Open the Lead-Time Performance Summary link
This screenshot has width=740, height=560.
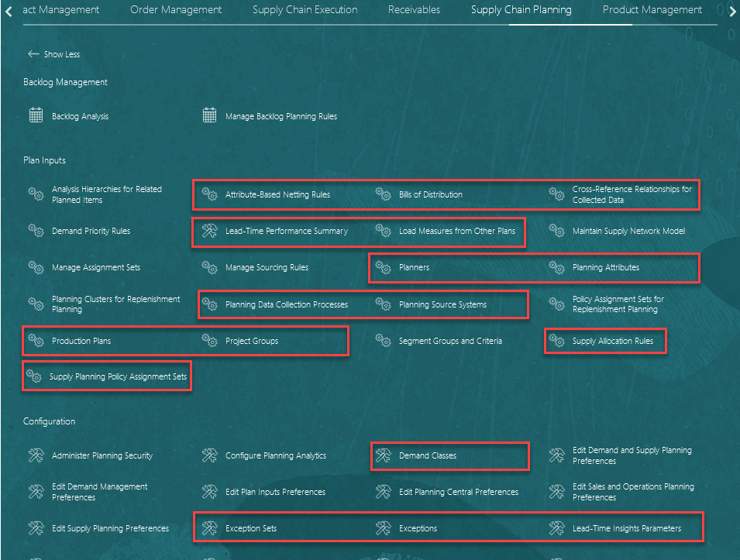pos(287,231)
